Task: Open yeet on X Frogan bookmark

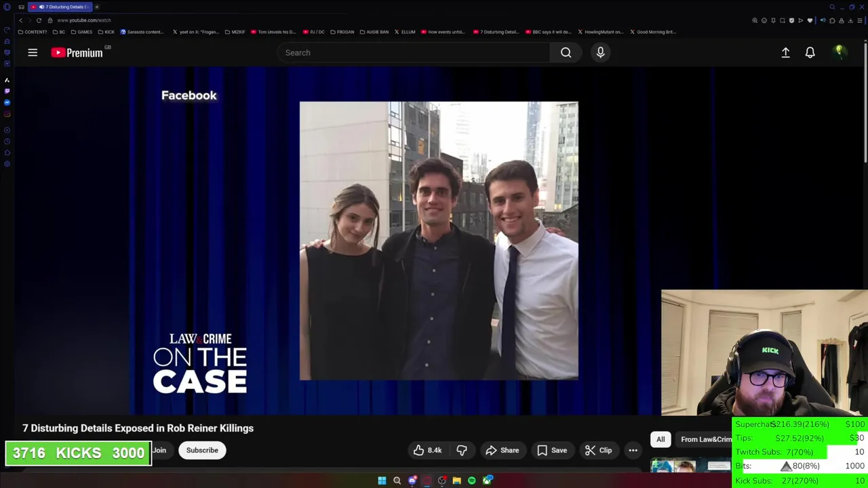Action: tap(196, 32)
